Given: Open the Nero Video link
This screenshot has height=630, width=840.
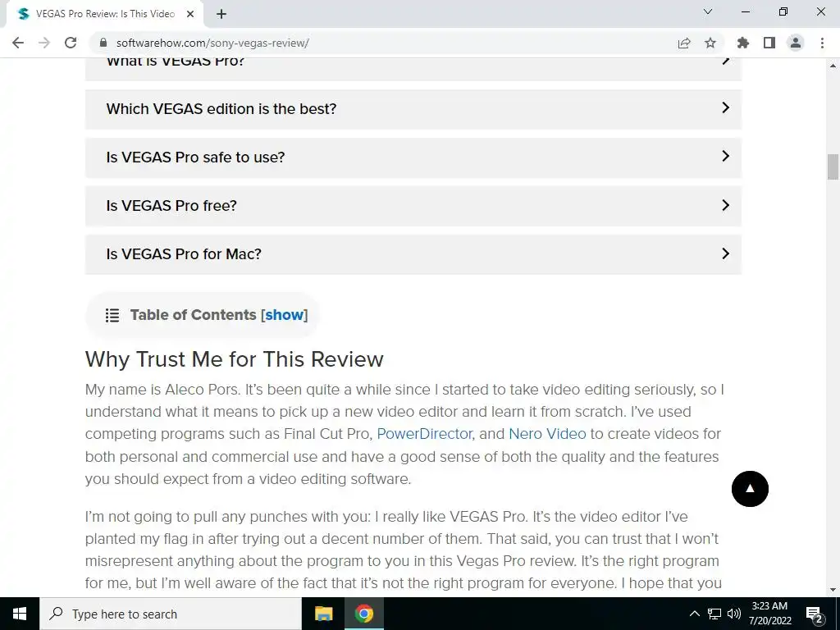Looking at the screenshot, I should pyautogui.click(x=547, y=434).
